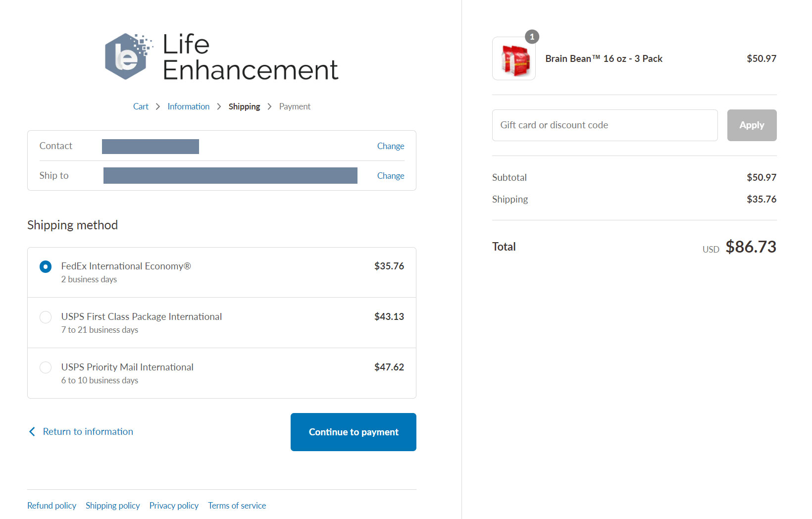This screenshot has width=812, height=519.
Task: Change the Ship to address
Action: point(391,176)
